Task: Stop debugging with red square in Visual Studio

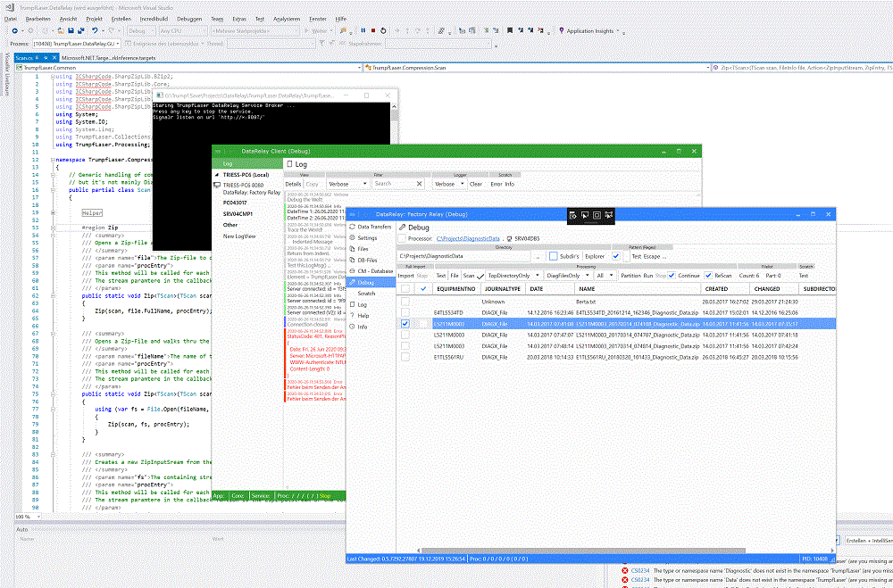Action: [x=373, y=30]
